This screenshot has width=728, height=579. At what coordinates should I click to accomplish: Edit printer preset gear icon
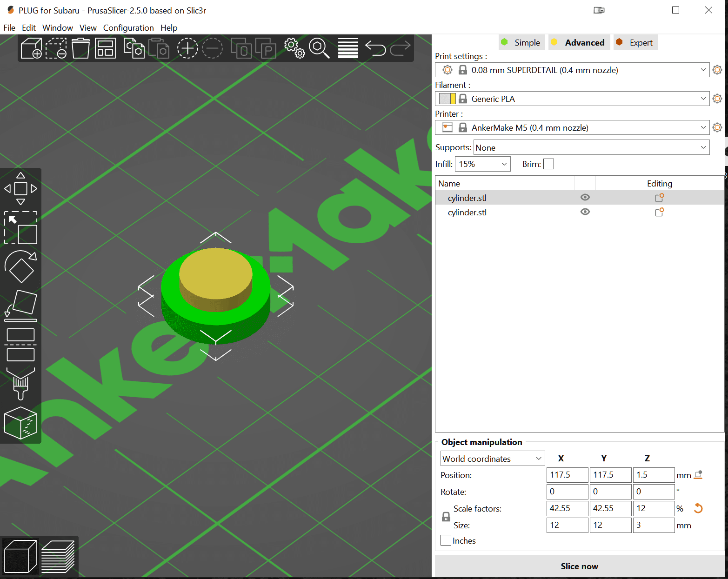point(717,127)
